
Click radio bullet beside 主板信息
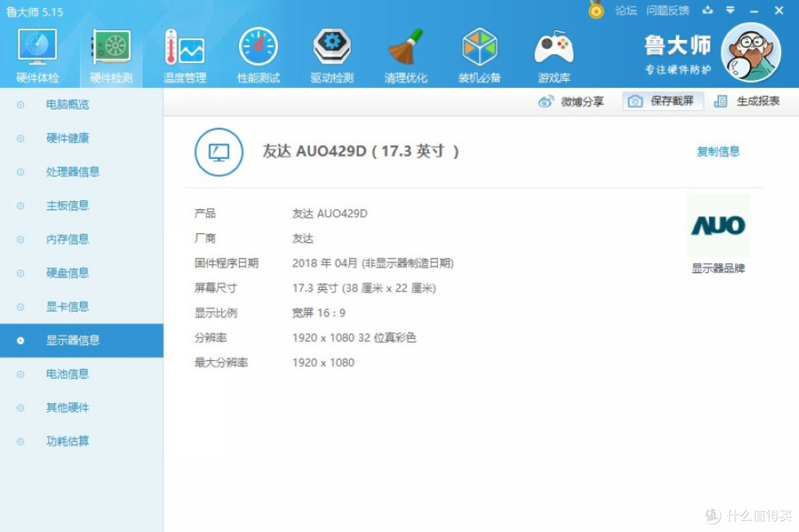coord(21,206)
